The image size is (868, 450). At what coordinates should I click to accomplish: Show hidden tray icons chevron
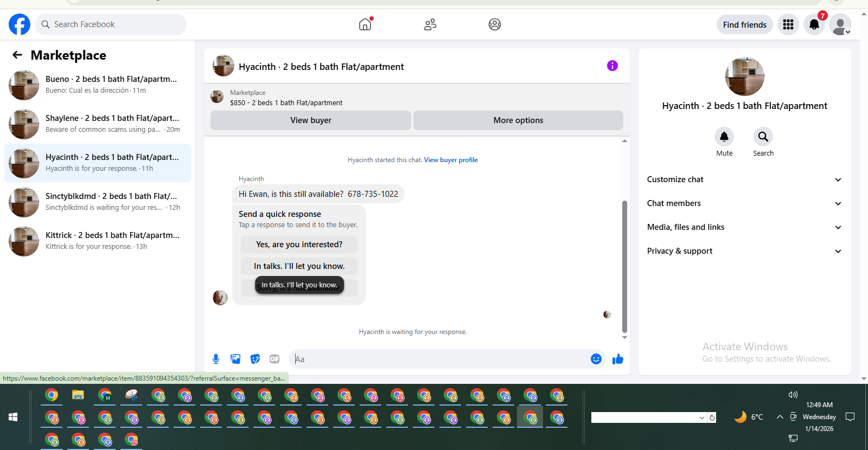pos(780,417)
